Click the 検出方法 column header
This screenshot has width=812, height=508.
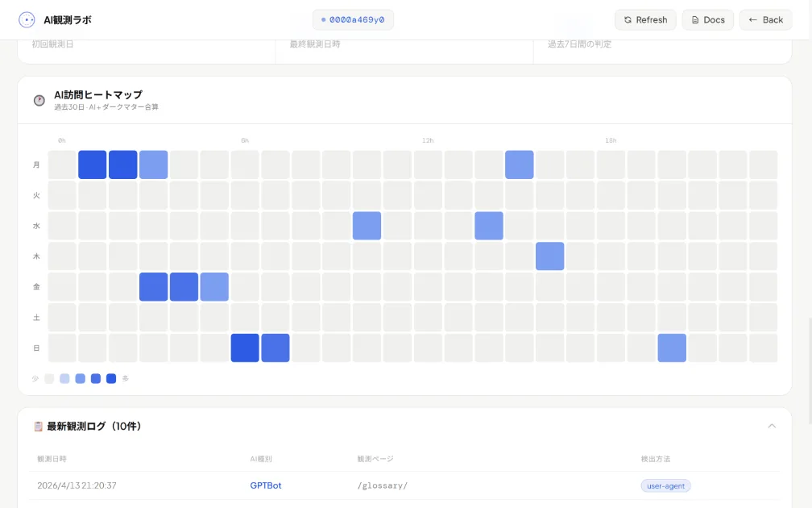point(655,459)
